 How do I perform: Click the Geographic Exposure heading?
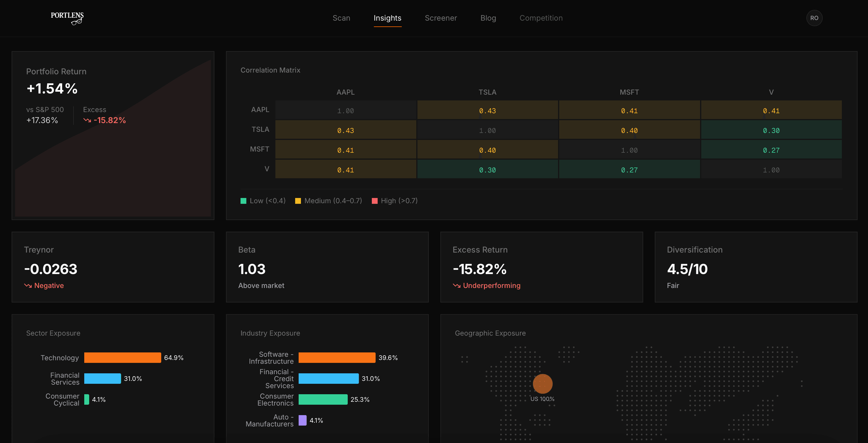point(490,333)
